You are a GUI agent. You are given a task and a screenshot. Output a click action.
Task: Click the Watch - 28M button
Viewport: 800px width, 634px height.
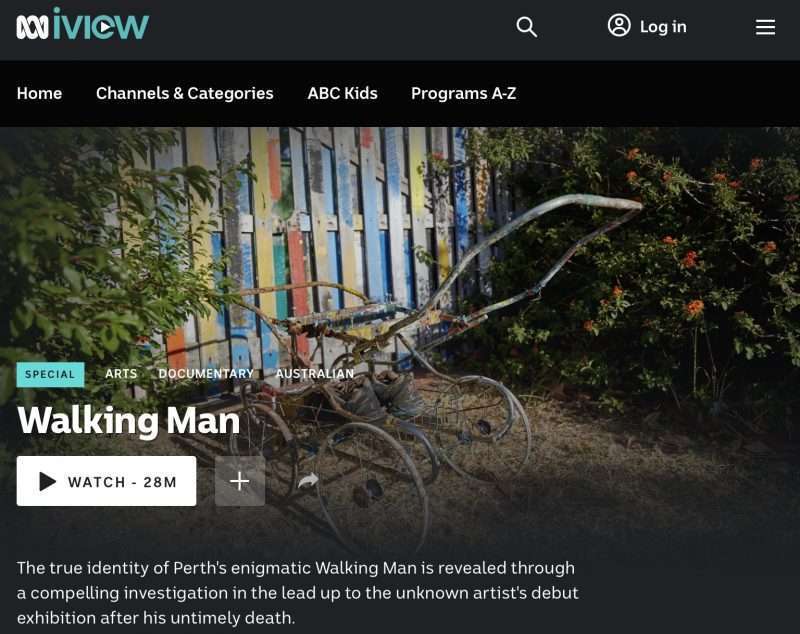(106, 481)
